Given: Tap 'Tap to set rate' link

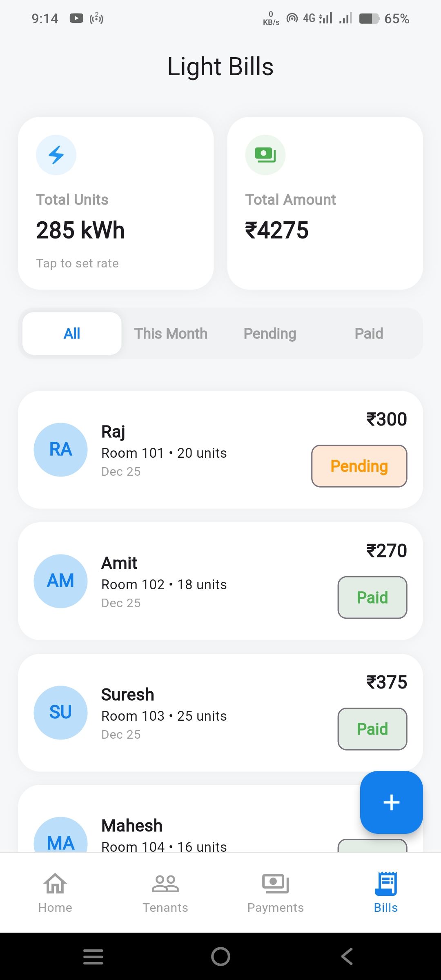Looking at the screenshot, I should (78, 263).
